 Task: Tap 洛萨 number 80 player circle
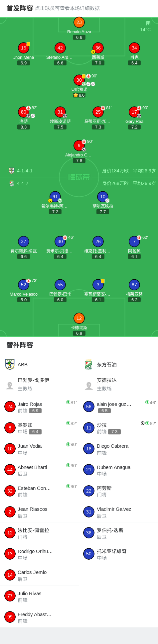tap(24, 112)
